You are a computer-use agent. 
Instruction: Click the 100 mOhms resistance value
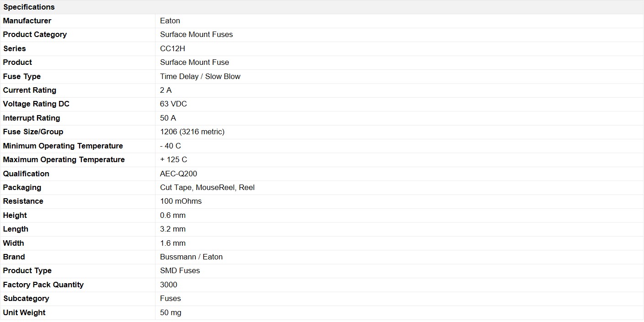click(x=181, y=201)
